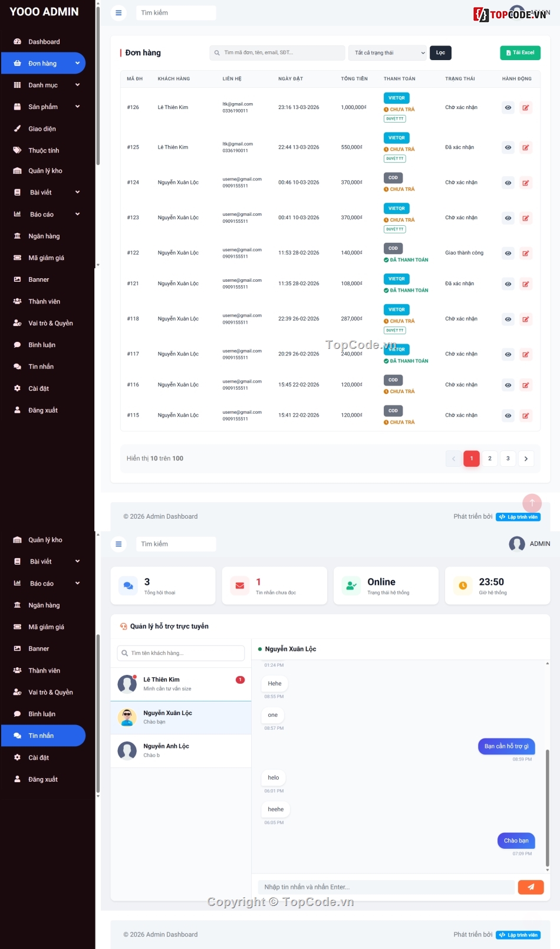Screen dimensions: 560x949
Task: Click the box icon beside Sản phẩm
Action: 17,107
